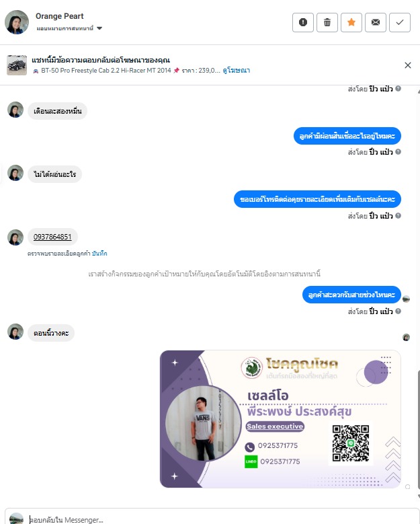
Task: Click the trash delete conversation icon
Action: coord(327,22)
